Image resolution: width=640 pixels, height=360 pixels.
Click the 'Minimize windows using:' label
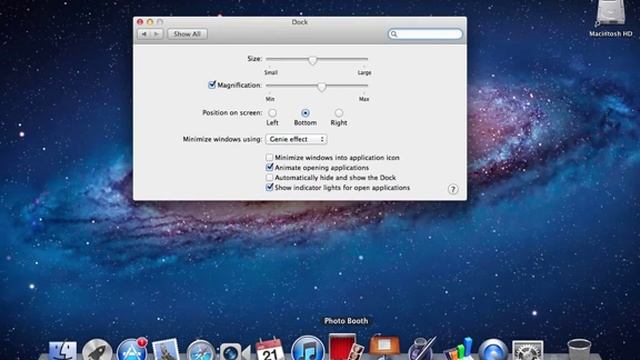coord(222,139)
